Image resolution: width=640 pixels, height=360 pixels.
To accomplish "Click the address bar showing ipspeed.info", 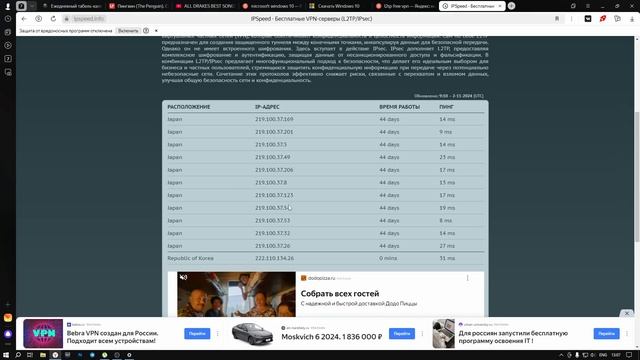I will coord(89,19).
